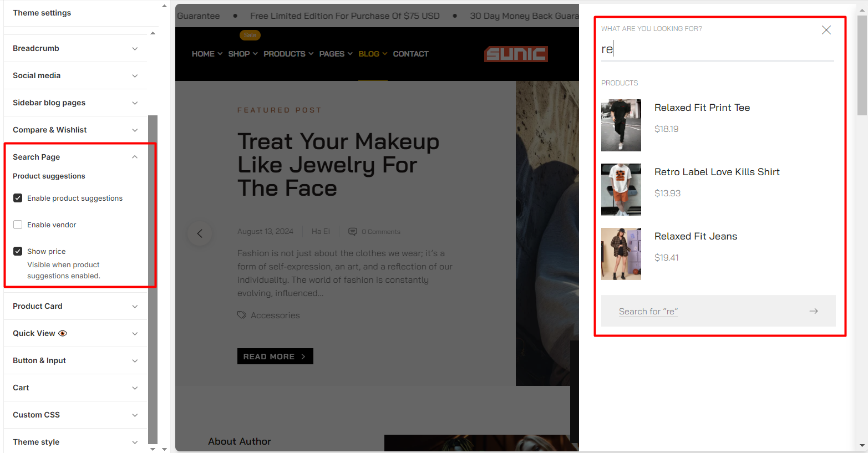
Task: Uncheck Enable product suggestions checkbox
Action: [x=18, y=198]
